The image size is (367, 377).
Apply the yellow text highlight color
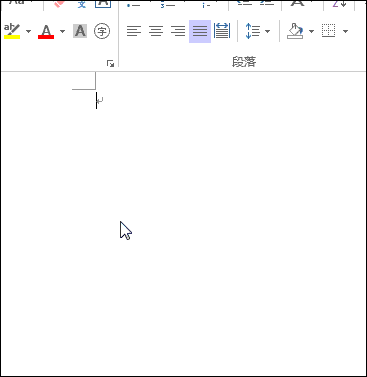(x=12, y=31)
